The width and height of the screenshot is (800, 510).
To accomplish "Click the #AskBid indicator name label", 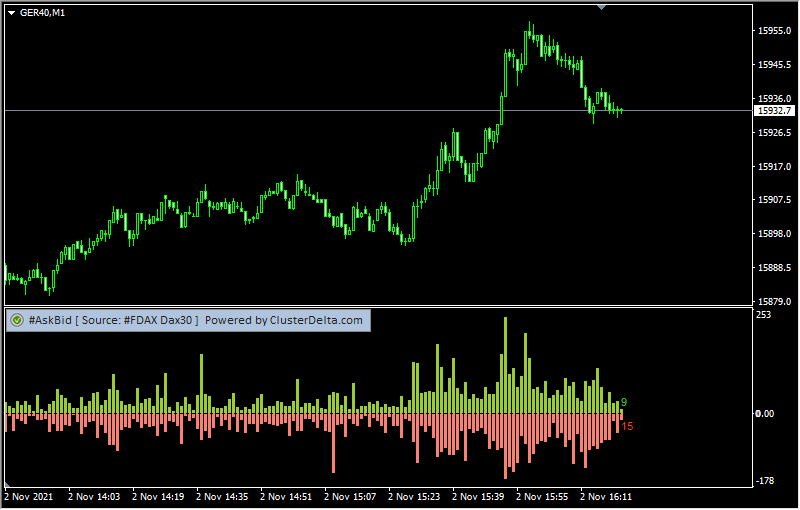I will click(x=48, y=320).
